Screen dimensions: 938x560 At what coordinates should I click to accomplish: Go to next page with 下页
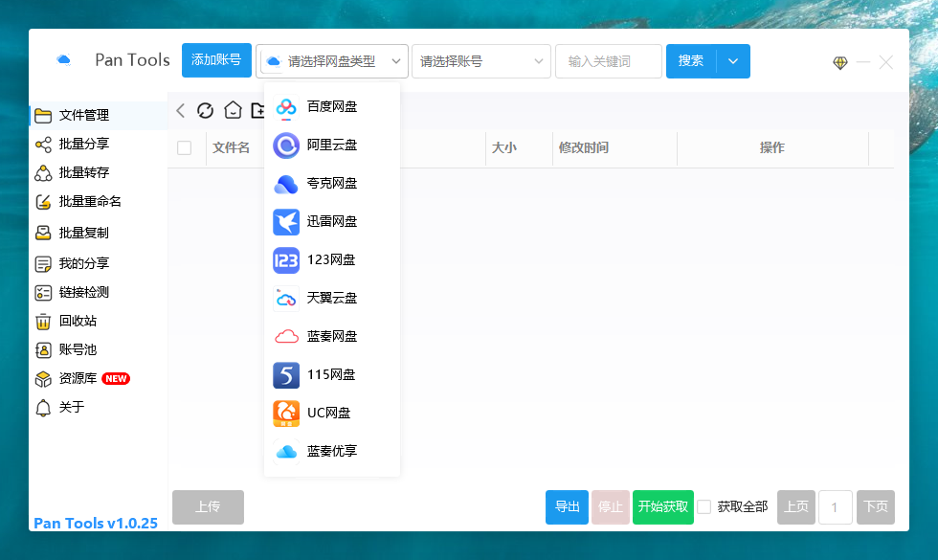(876, 507)
